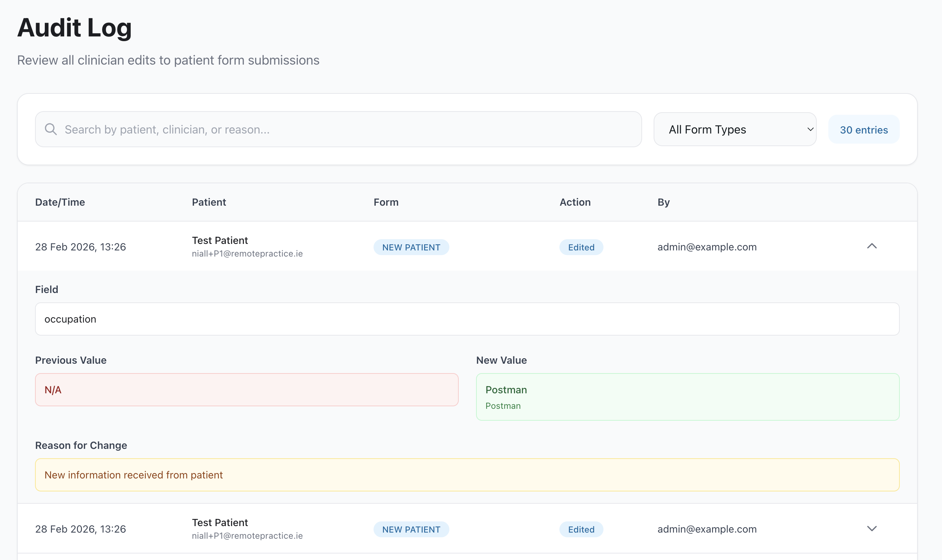Select the Date/Time column header

coord(60,202)
